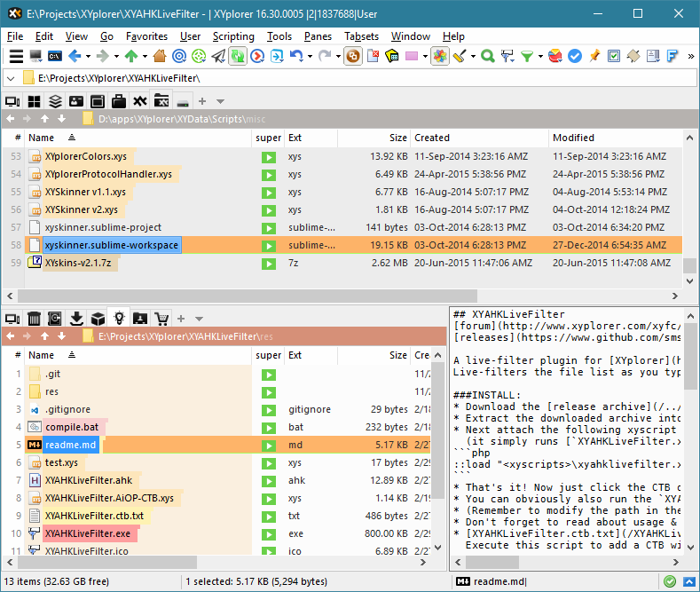The height and width of the screenshot is (592, 700).
Task: Select the XYAHKLiveFilter.exe file
Action: coord(87,533)
